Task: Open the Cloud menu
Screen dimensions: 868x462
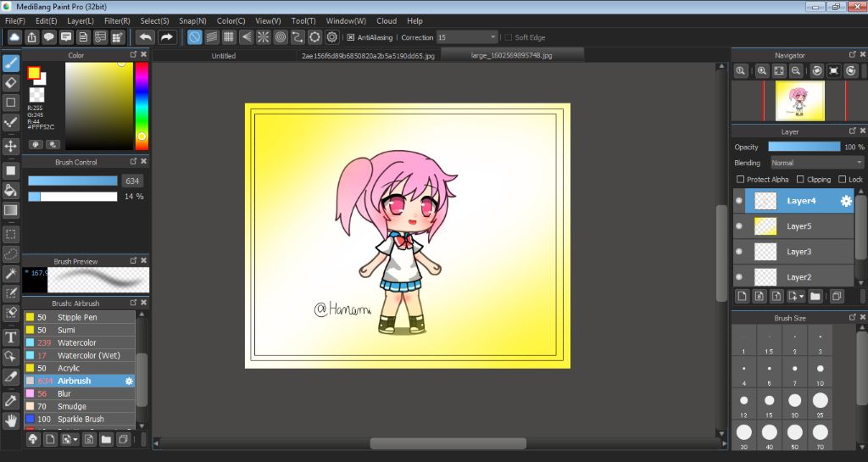Action: (387, 20)
